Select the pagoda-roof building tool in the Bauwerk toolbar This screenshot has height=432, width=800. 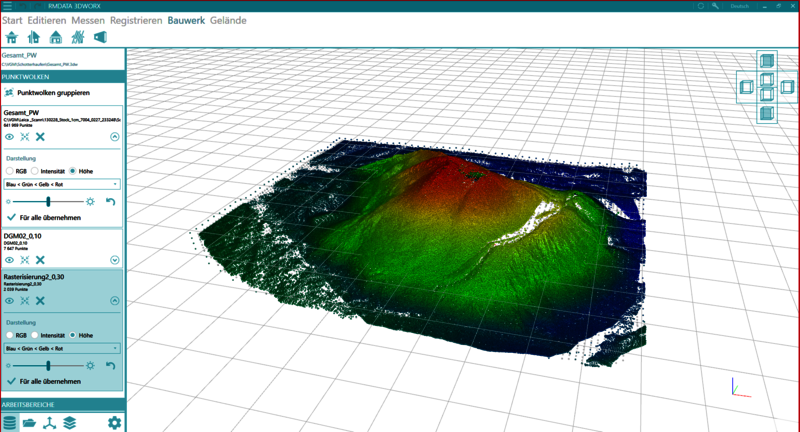pyautogui.click(x=11, y=37)
